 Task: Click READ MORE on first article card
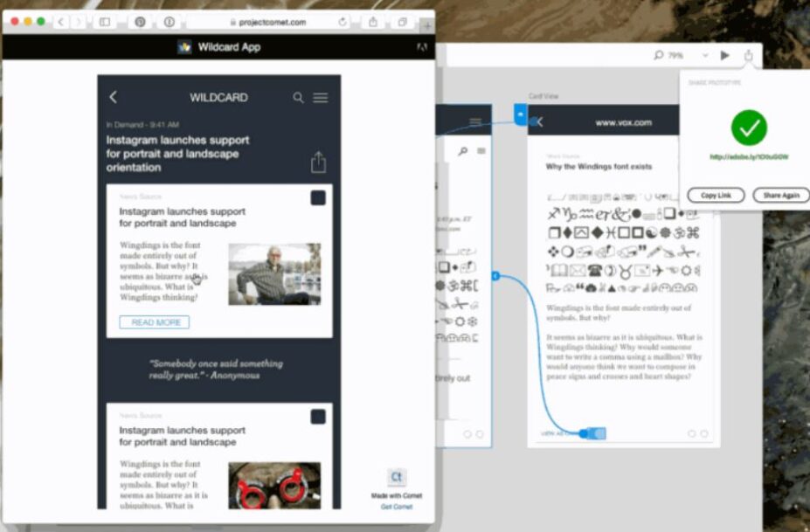coord(155,322)
